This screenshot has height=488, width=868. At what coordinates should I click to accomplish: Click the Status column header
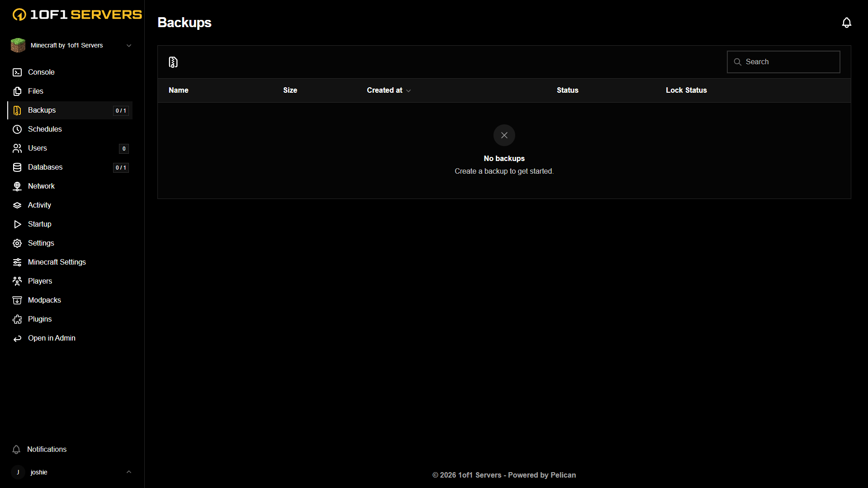[x=567, y=90]
